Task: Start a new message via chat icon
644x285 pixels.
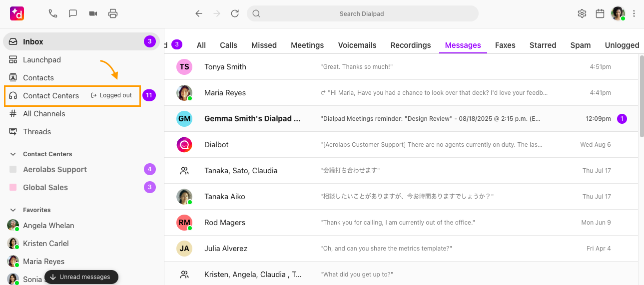Action: (73, 13)
